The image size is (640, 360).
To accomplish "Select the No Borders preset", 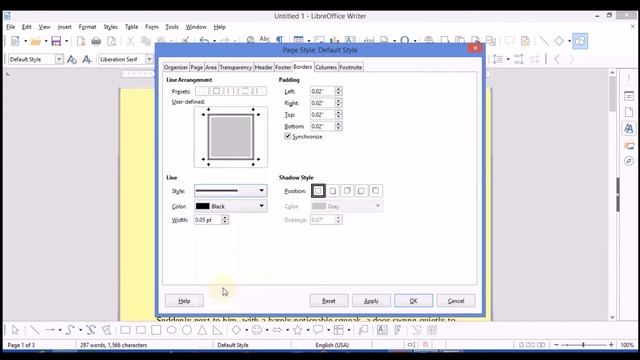I will 202,91.
